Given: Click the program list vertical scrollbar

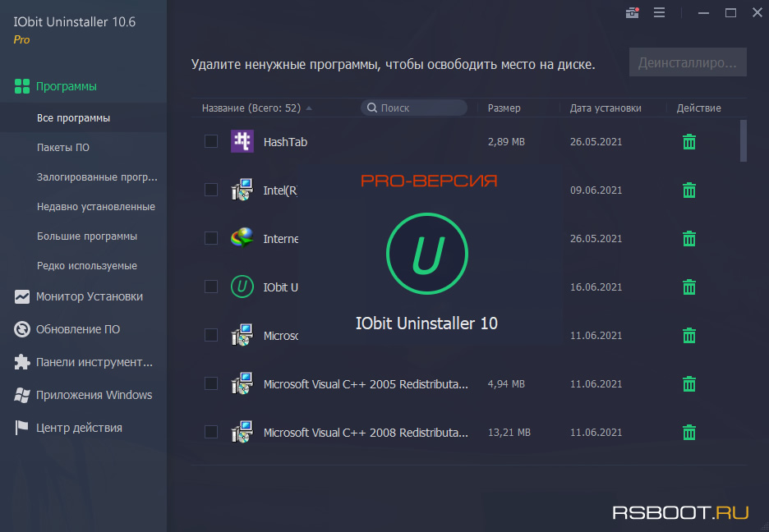Looking at the screenshot, I should click(744, 140).
